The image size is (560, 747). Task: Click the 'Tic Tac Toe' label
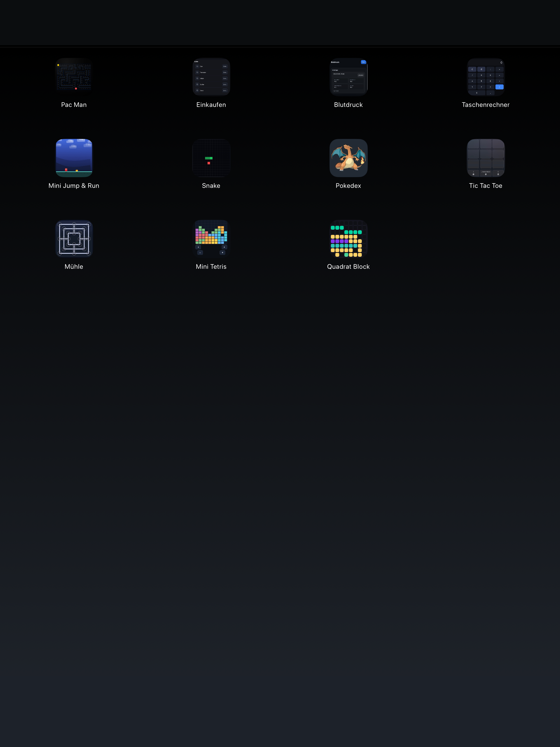point(486,186)
